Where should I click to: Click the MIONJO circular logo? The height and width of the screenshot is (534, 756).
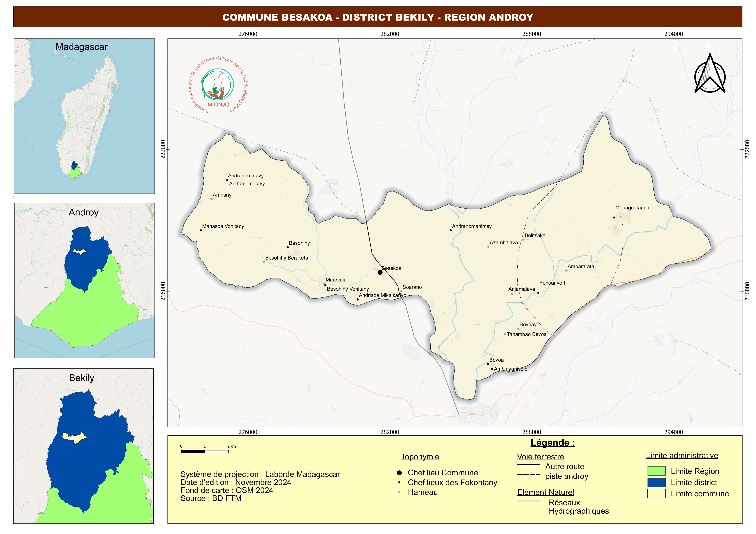(218, 85)
